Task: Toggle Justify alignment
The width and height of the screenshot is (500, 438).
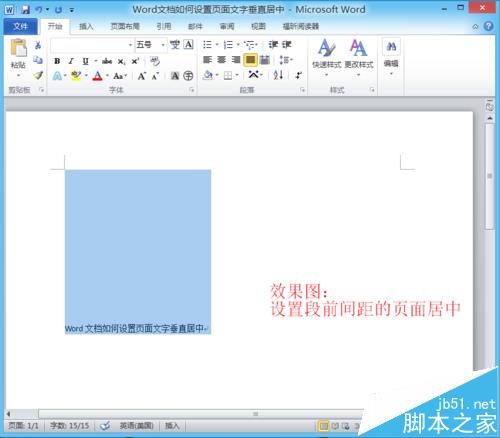Action: [250, 60]
